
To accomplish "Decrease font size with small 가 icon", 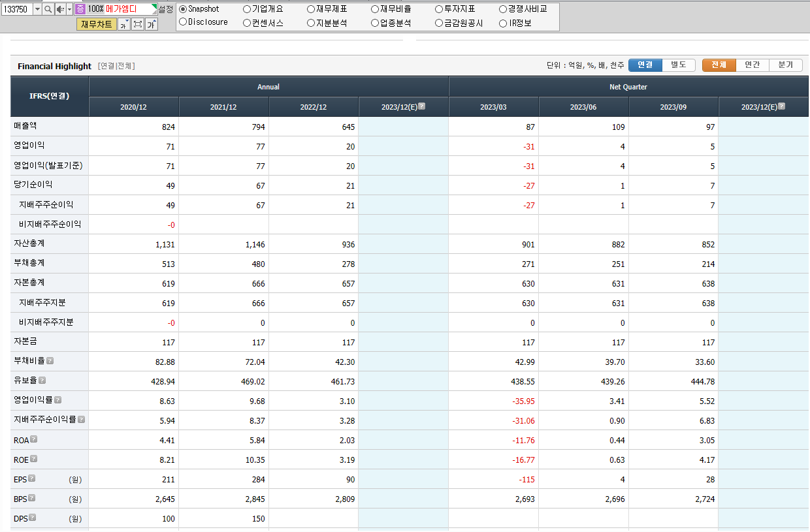I will click(123, 24).
